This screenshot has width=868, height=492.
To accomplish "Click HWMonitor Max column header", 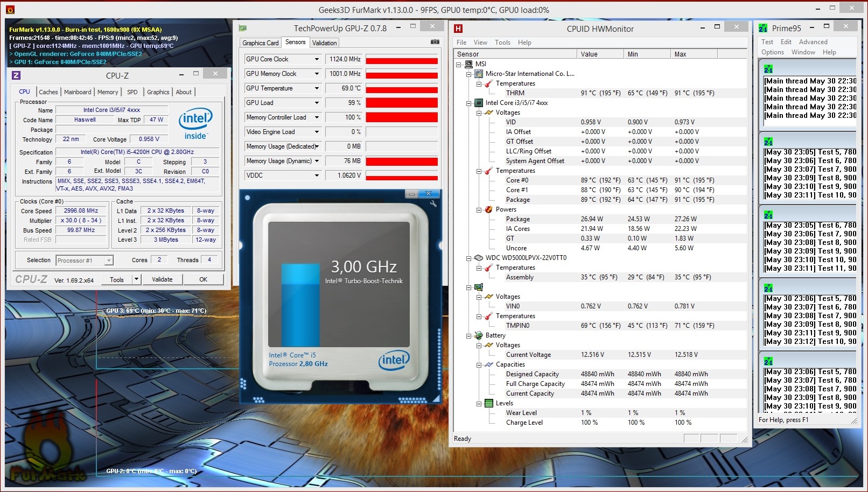I will [694, 54].
